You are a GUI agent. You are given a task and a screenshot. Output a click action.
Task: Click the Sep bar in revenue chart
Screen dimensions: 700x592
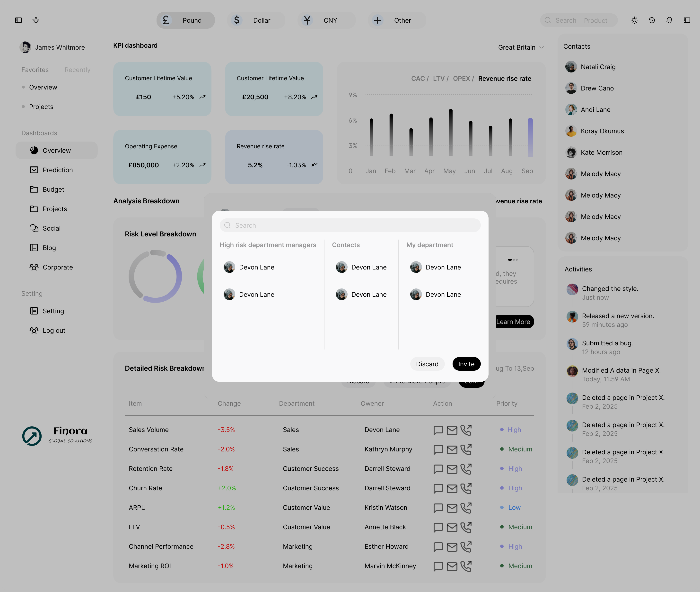pyautogui.click(x=530, y=137)
